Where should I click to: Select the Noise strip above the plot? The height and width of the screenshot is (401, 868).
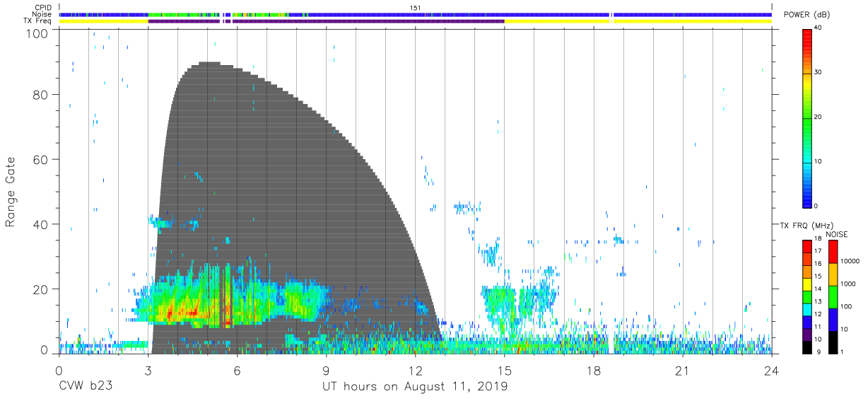(416, 14)
